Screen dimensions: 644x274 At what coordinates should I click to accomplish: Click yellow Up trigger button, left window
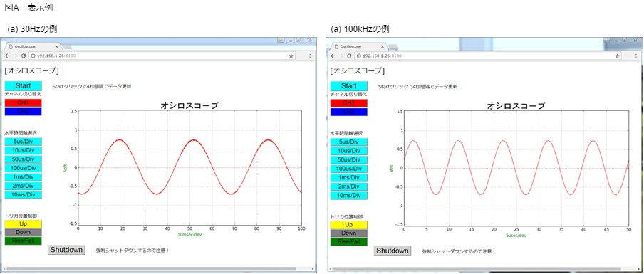[x=23, y=223]
